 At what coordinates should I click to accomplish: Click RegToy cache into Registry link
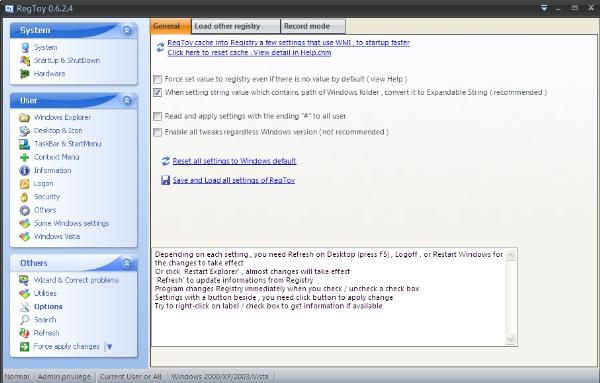pos(289,42)
